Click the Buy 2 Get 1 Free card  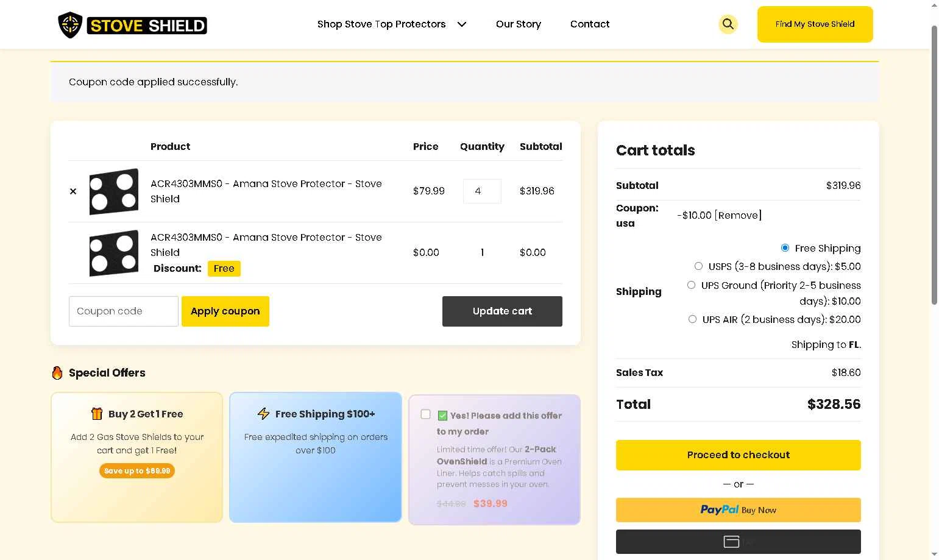[137, 457]
